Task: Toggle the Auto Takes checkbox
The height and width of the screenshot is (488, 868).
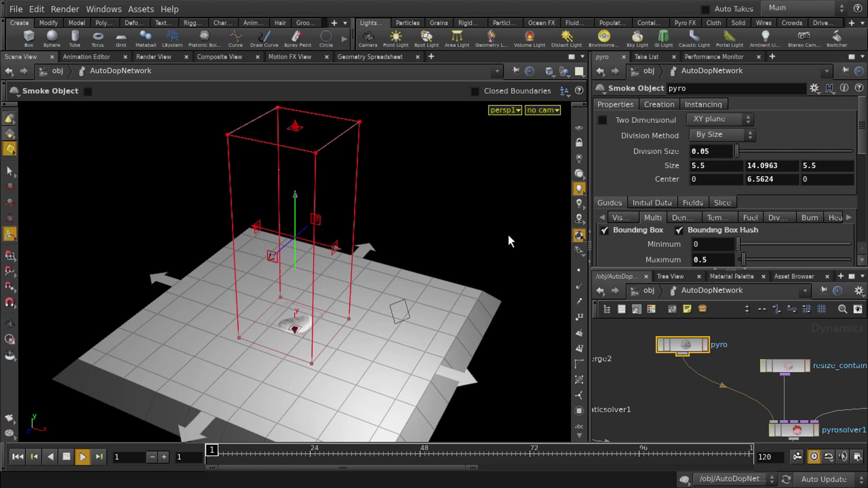Action: tap(705, 9)
